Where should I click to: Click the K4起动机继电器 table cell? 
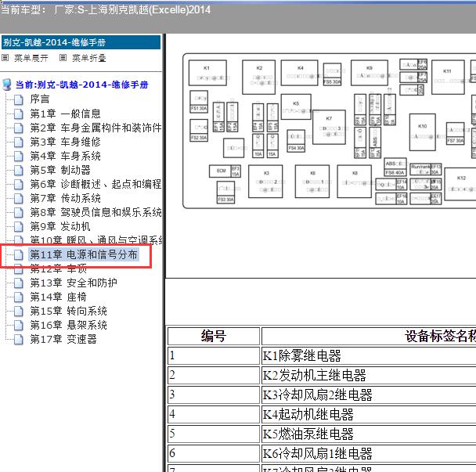pos(369,414)
